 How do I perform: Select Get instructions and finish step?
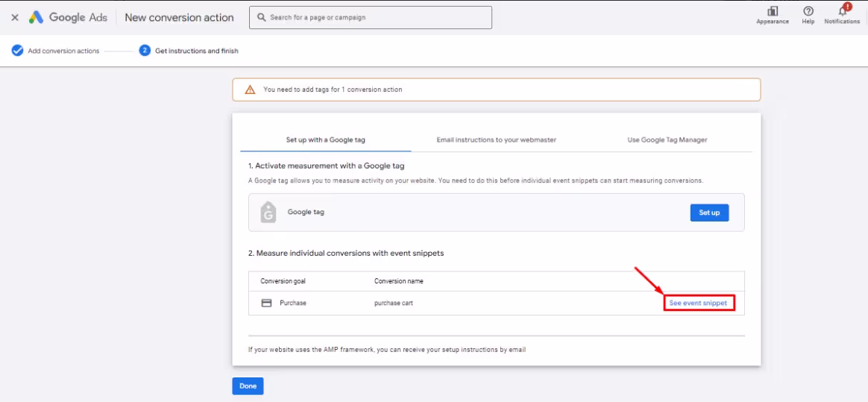coord(197,51)
